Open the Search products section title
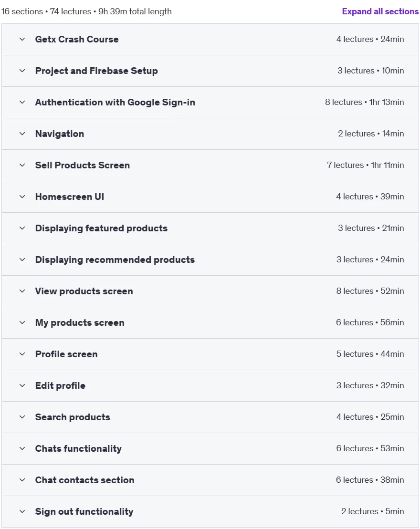This screenshot has height=529, width=420. 73,417
